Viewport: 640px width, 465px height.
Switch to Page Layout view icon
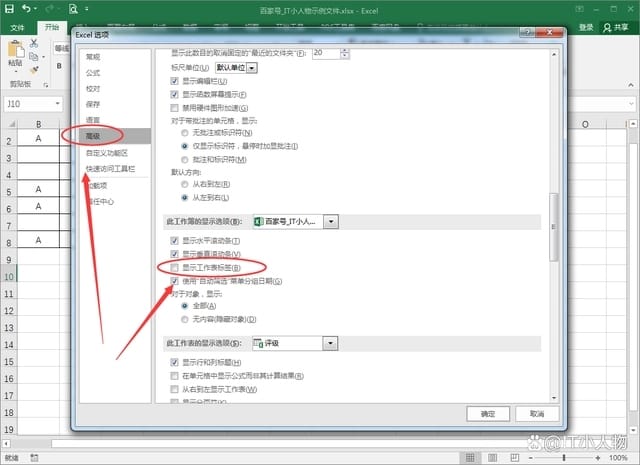pyautogui.click(x=493, y=458)
